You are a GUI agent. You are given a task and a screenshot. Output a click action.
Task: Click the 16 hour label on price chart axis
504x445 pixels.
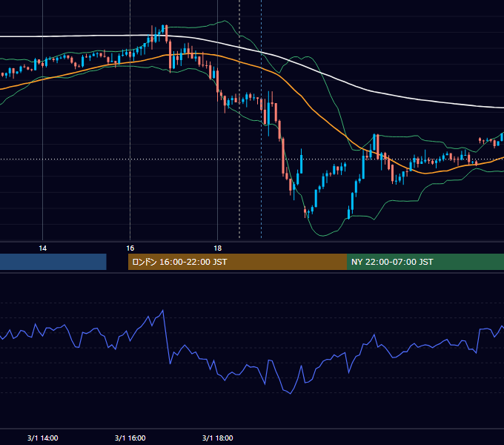click(x=130, y=248)
